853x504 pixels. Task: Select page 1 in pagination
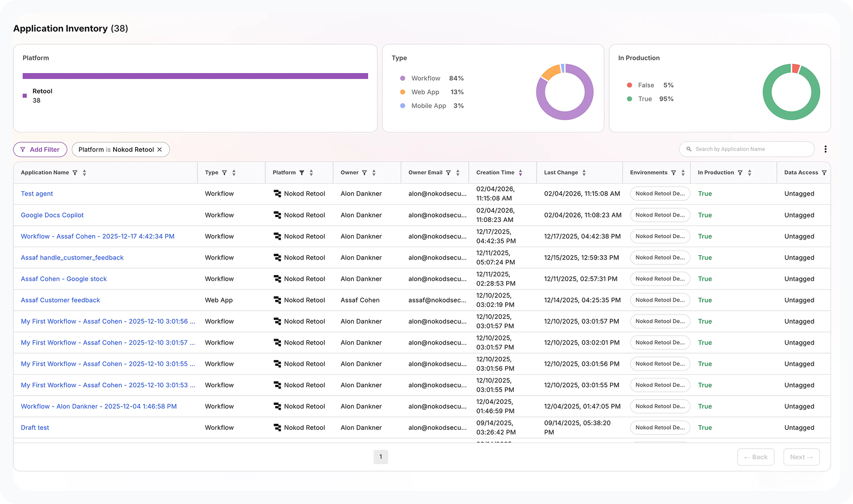381,457
